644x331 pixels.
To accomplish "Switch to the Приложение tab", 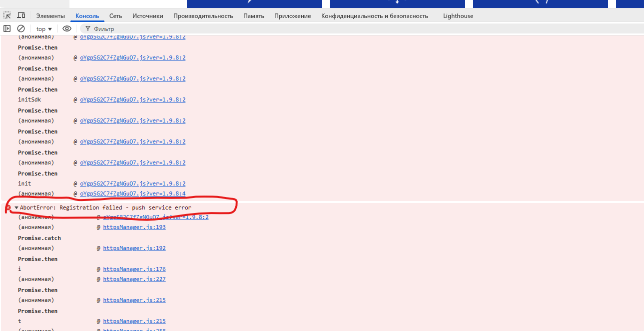I will click(x=292, y=16).
